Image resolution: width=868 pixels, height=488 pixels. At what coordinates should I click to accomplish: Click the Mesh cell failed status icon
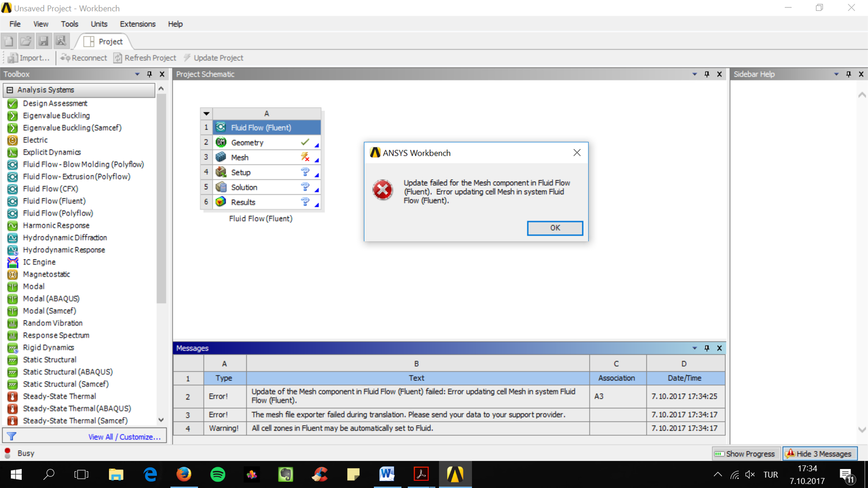[x=305, y=157]
